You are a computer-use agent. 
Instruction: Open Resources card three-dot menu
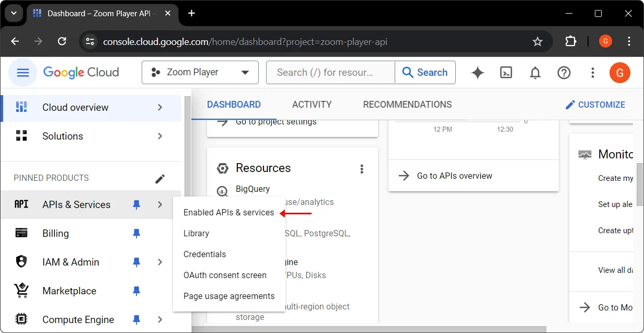tap(361, 169)
